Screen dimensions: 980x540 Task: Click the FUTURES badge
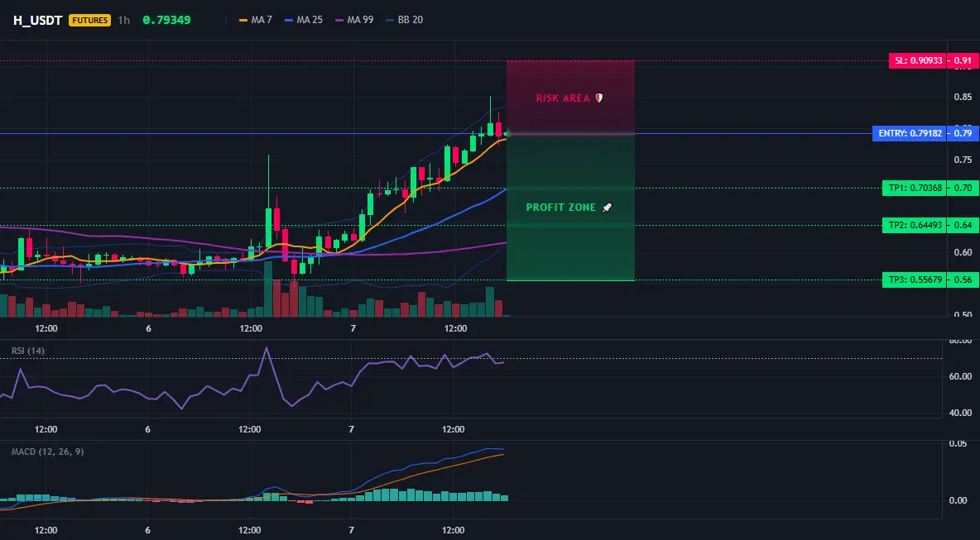[89, 20]
